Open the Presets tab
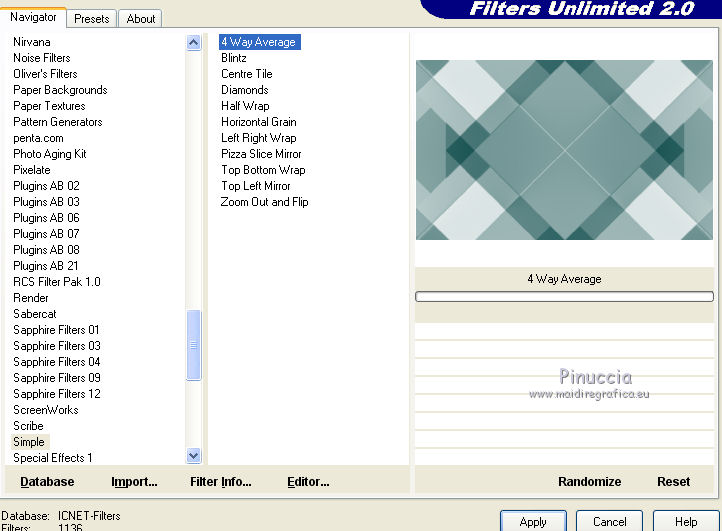The image size is (722, 531). pyautogui.click(x=92, y=19)
